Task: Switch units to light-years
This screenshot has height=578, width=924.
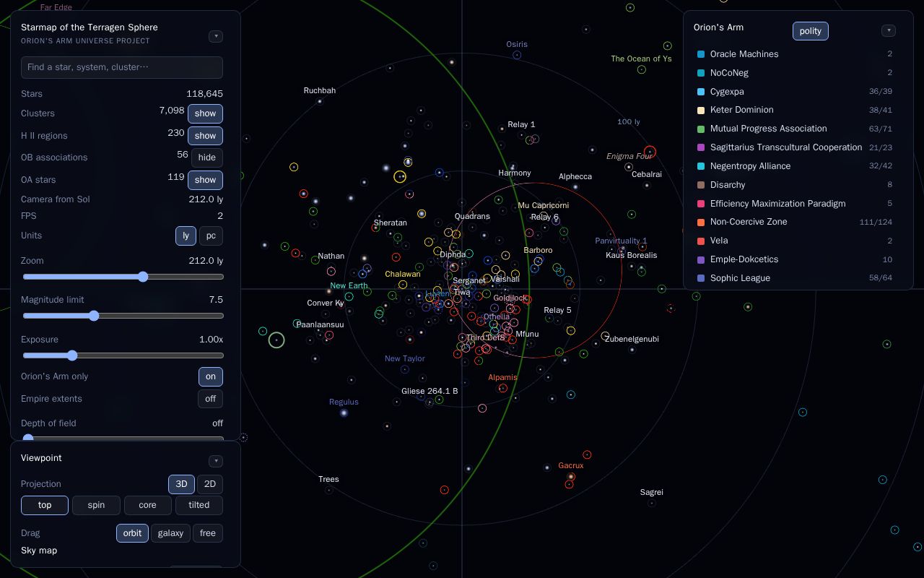Action: [x=186, y=236]
